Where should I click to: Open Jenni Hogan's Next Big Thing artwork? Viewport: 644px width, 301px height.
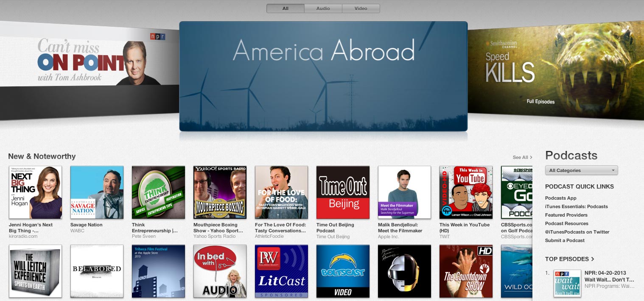point(35,192)
